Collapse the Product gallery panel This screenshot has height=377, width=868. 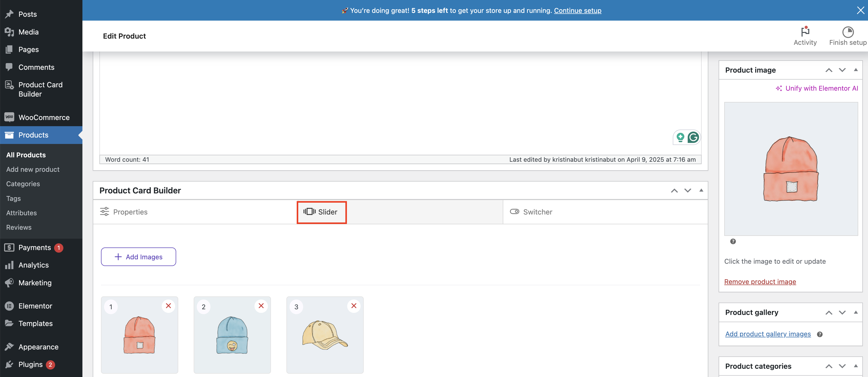point(856,312)
